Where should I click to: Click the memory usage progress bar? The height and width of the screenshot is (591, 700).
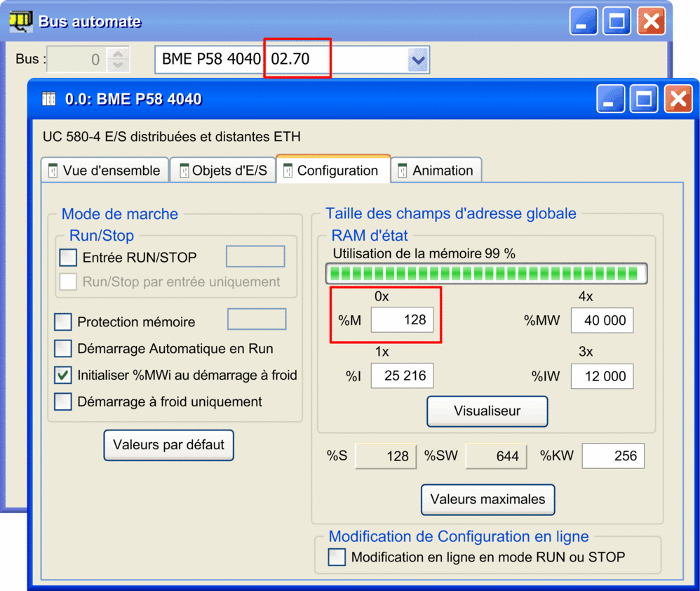click(486, 273)
